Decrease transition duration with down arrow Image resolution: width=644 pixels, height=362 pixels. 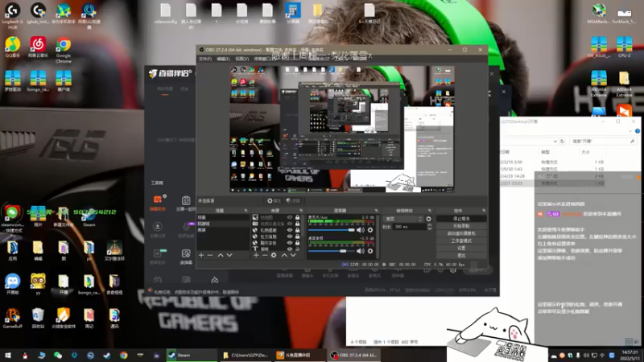point(429,228)
